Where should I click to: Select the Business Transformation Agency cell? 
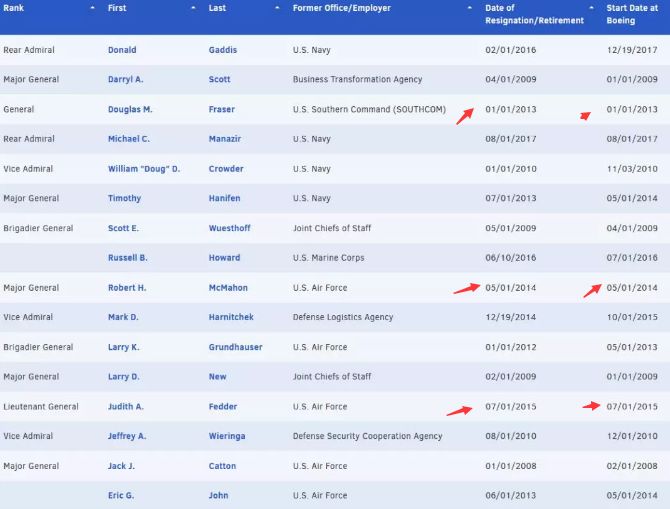pyautogui.click(x=357, y=79)
